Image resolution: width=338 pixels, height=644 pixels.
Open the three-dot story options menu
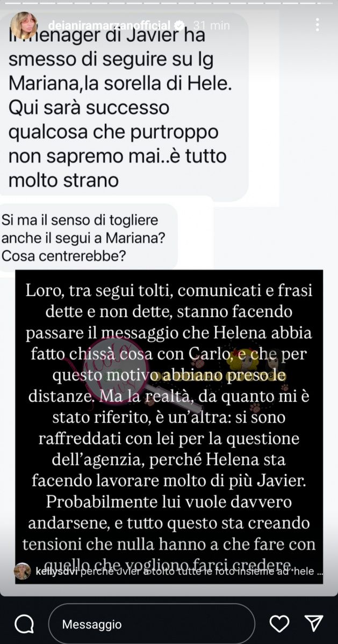click(x=318, y=25)
